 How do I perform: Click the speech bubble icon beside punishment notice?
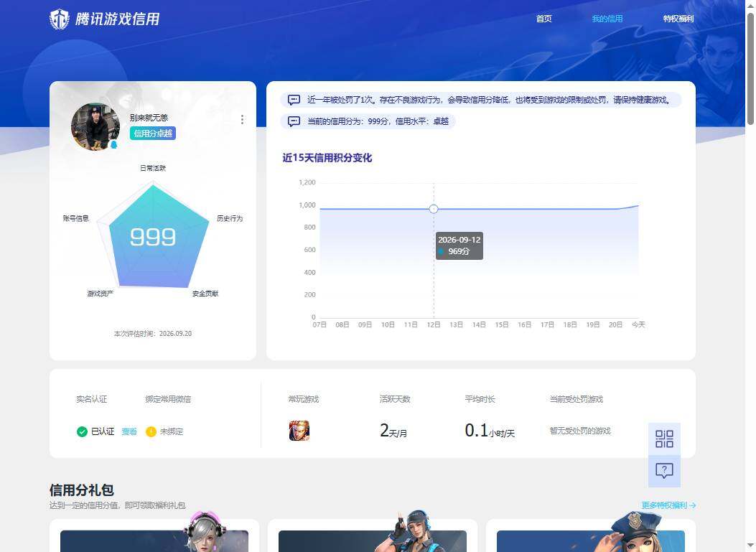pos(294,100)
